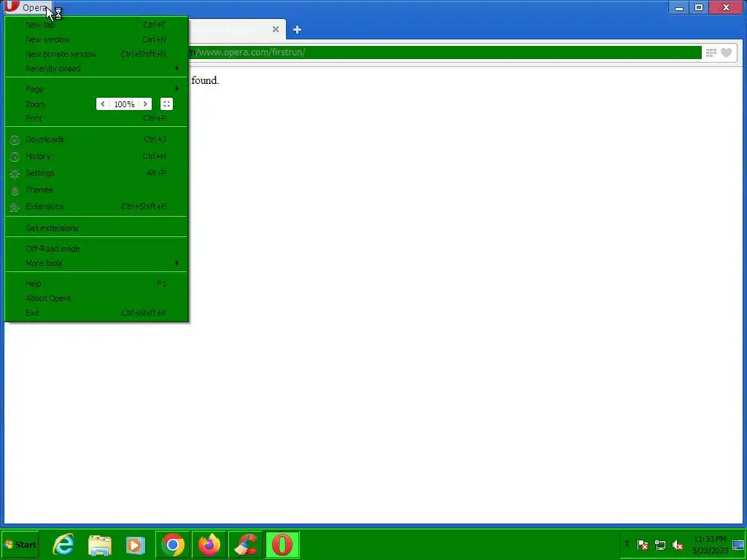Screen dimensions: 747x560
Task: Open a new tab with plus button
Action: [298, 29]
